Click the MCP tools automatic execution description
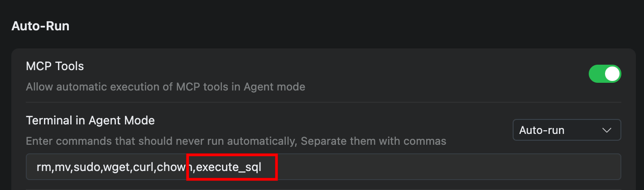644x190 pixels. click(165, 86)
